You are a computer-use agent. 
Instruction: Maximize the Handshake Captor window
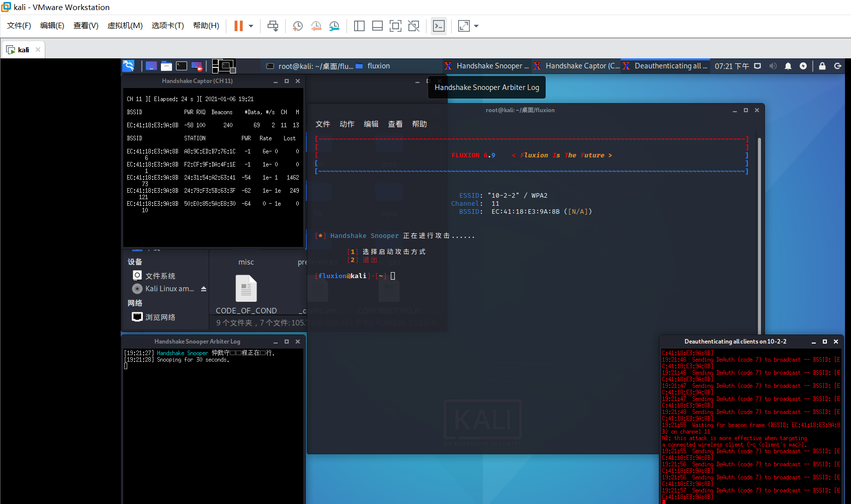(x=287, y=81)
